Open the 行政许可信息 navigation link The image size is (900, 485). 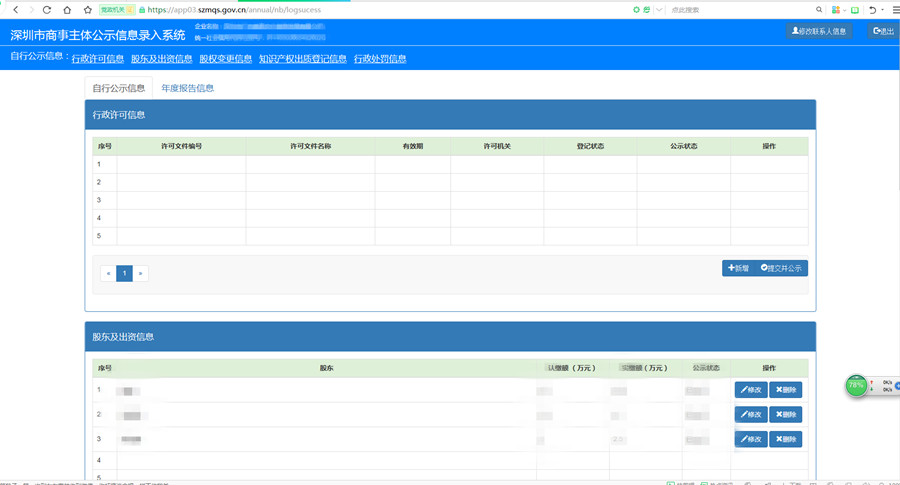pos(98,59)
